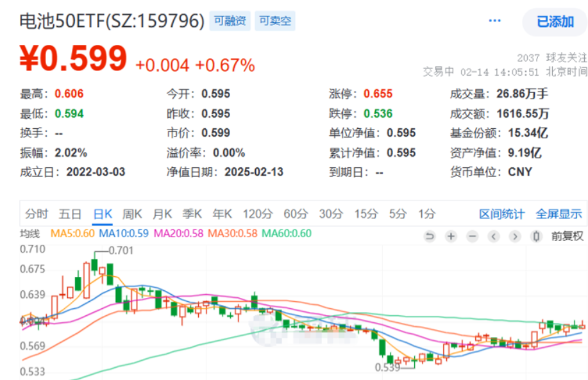Switch to the 60分 interval tab
The width and height of the screenshot is (588, 380).
[295, 214]
